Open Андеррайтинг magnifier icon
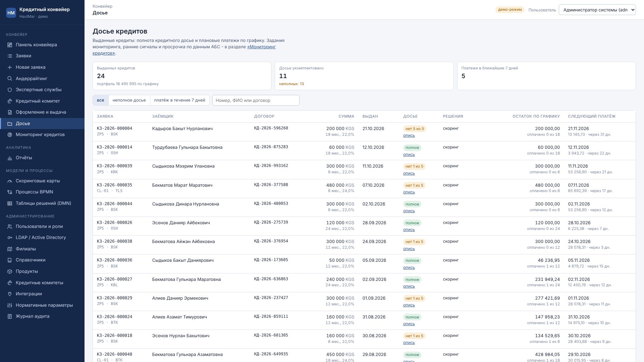 pos(10,79)
